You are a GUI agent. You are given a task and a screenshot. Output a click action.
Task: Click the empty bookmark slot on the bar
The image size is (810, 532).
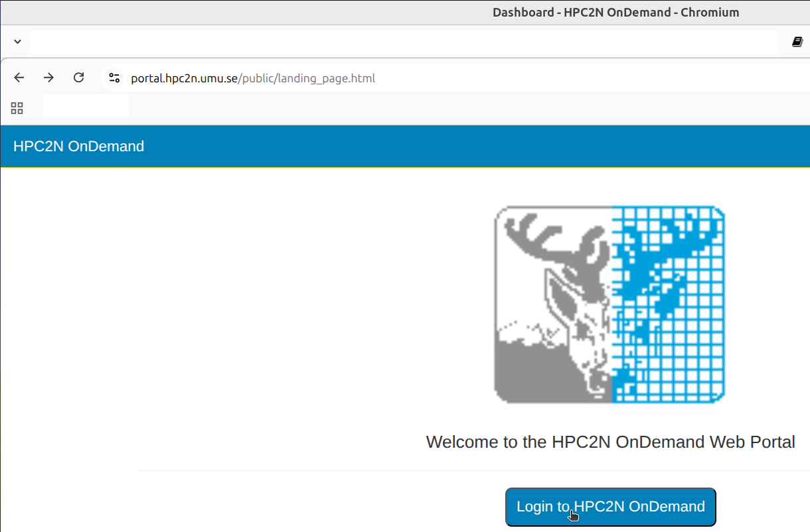(x=85, y=106)
